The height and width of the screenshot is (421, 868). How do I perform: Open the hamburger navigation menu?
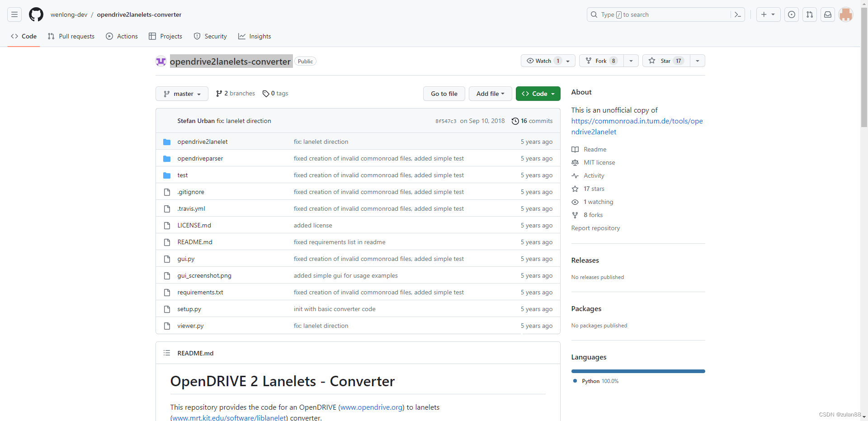pyautogui.click(x=14, y=14)
